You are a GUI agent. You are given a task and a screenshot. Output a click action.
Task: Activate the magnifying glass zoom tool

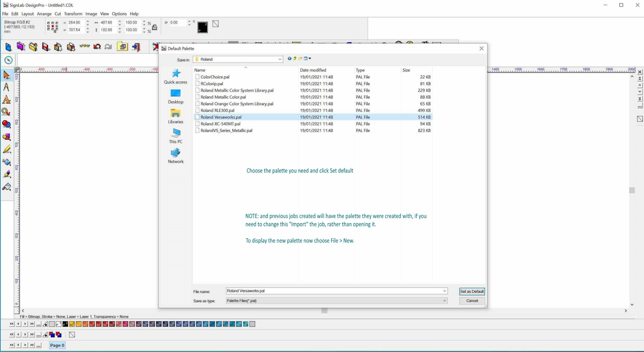(x=6, y=112)
